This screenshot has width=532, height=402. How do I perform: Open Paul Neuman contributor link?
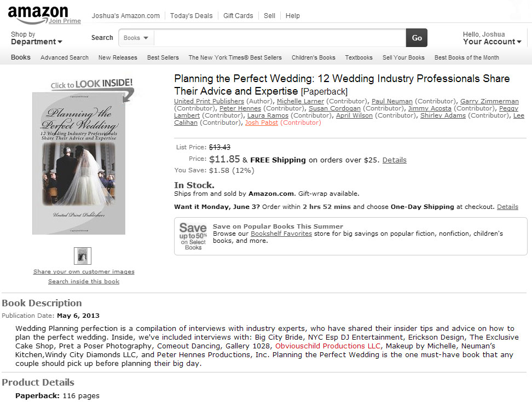[392, 101]
